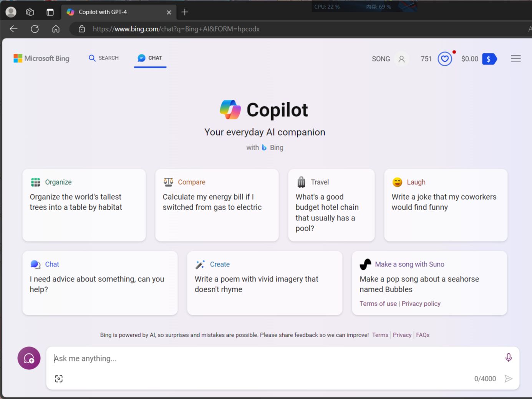This screenshot has width=532, height=399.
Task: Click the Copilot logo icon
Action: coord(230,110)
